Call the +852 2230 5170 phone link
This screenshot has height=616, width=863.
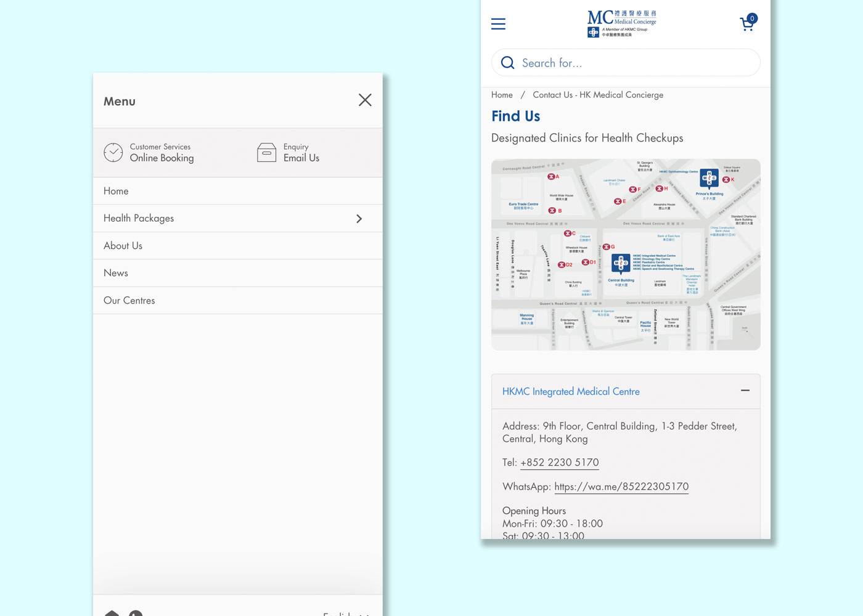(559, 463)
